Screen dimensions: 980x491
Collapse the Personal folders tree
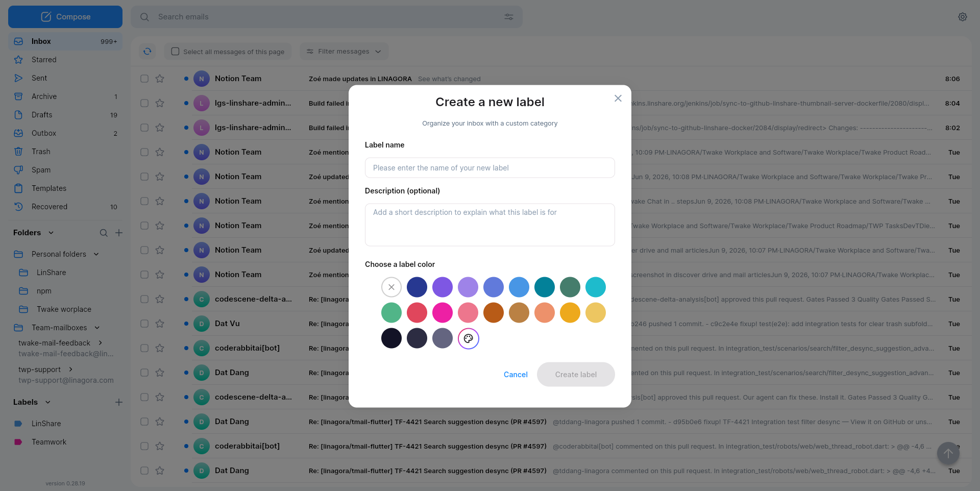coord(96,254)
